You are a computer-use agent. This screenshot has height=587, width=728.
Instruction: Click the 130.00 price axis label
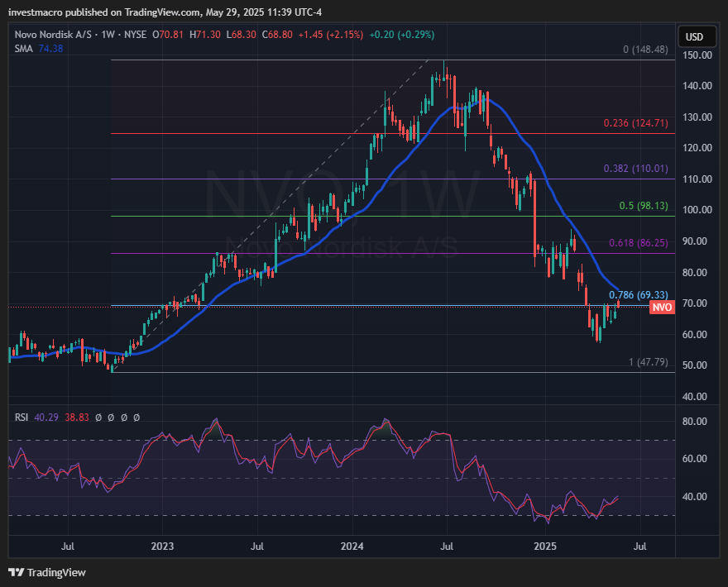pyautogui.click(x=697, y=117)
